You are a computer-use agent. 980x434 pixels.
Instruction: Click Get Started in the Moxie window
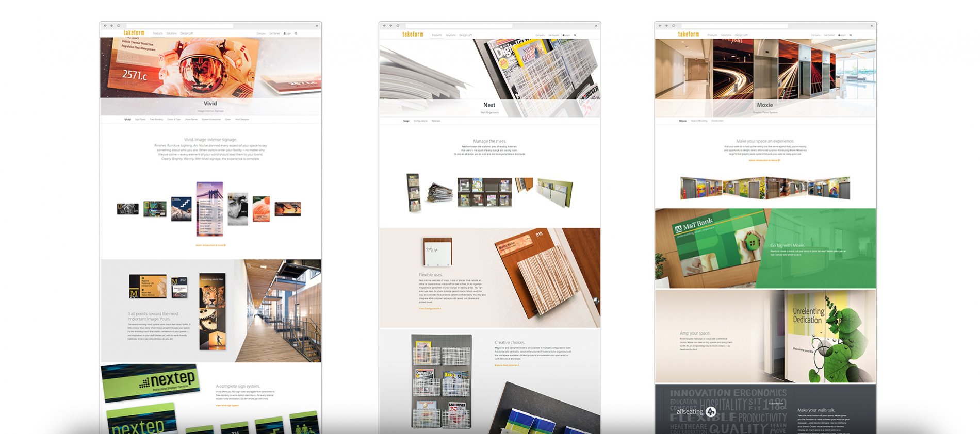point(829,35)
